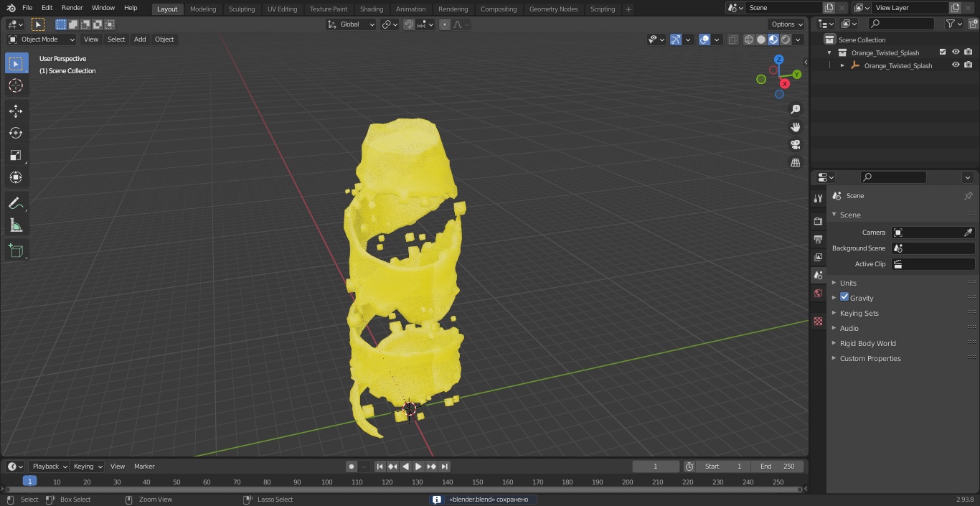Activate the Rotate tool
The image size is (980, 506).
[x=16, y=133]
